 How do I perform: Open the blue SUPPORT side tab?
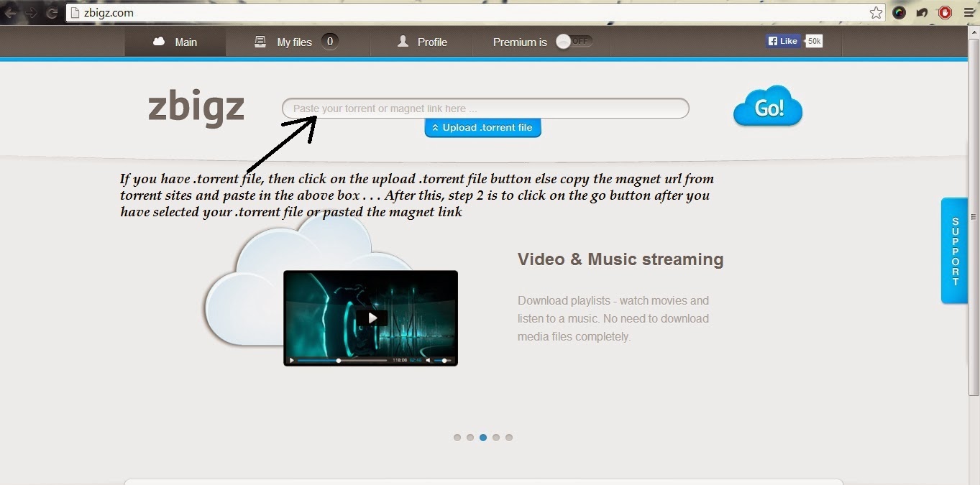tap(955, 251)
